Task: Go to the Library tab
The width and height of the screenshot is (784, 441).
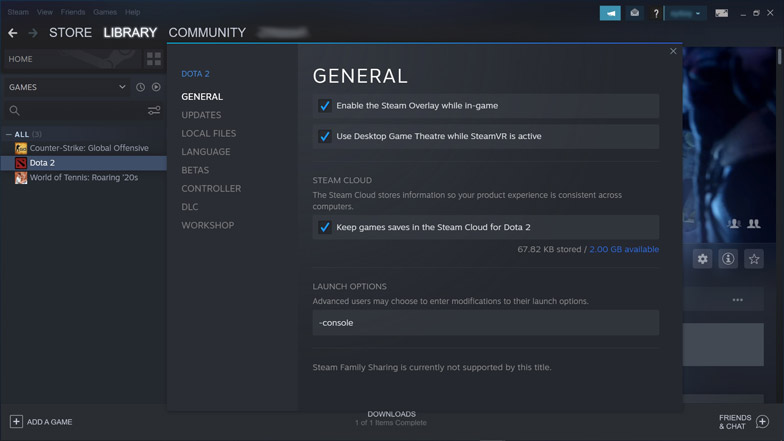Action: pyautogui.click(x=130, y=32)
